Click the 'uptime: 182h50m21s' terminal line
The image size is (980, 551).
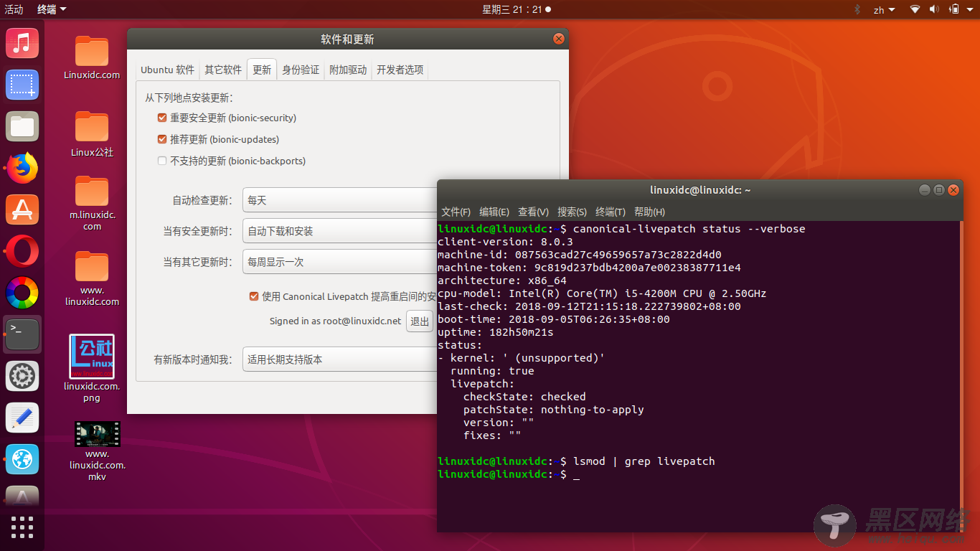tap(496, 332)
